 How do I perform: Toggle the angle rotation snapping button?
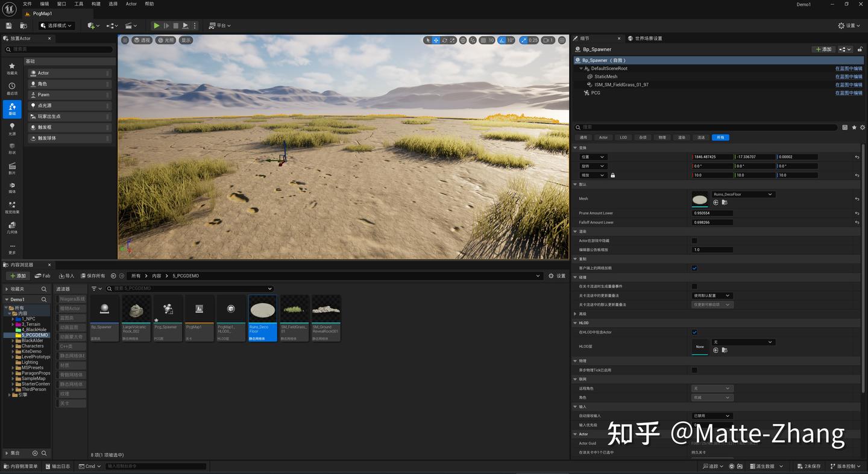point(502,40)
